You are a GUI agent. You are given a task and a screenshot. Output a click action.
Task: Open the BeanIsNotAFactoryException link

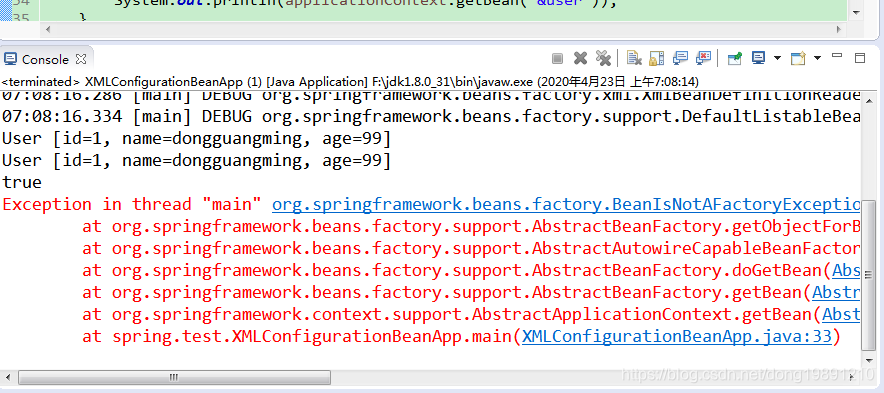point(566,204)
